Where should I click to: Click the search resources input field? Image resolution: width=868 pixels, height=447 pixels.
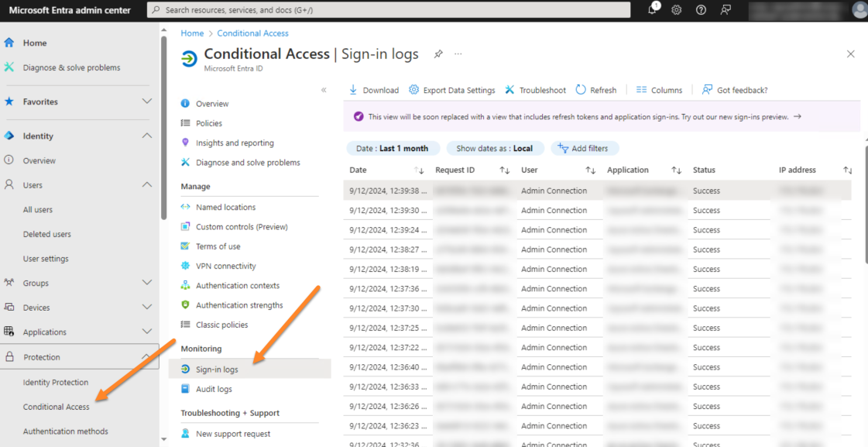pyautogui.click(x=389, y=10)
